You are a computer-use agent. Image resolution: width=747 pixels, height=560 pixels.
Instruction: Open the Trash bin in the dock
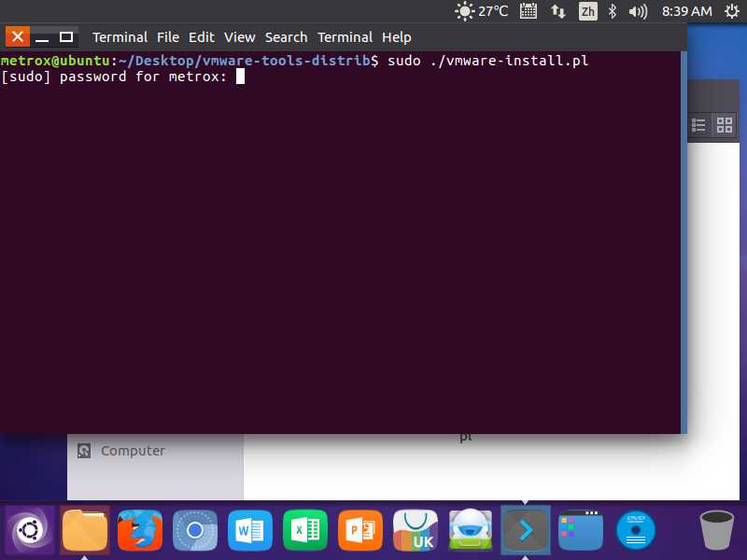pos(716,531)
